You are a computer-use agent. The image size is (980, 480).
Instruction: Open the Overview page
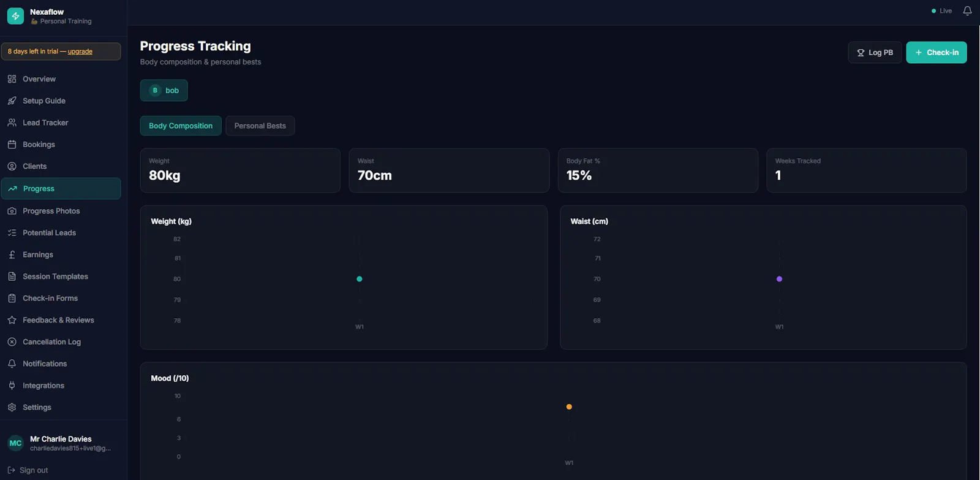click(61, 79)
